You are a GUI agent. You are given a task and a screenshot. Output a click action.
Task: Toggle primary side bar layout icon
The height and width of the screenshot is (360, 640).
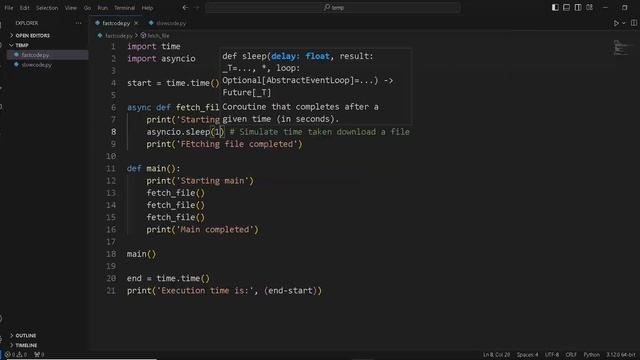coord(555,7)
